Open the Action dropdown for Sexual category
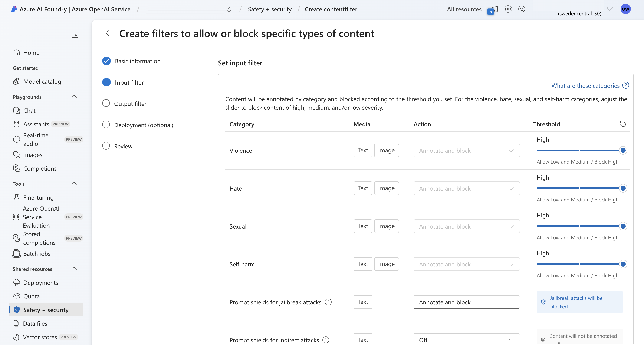Image resolution: width=644 pixels, height=345 pixels. (466, 226)
